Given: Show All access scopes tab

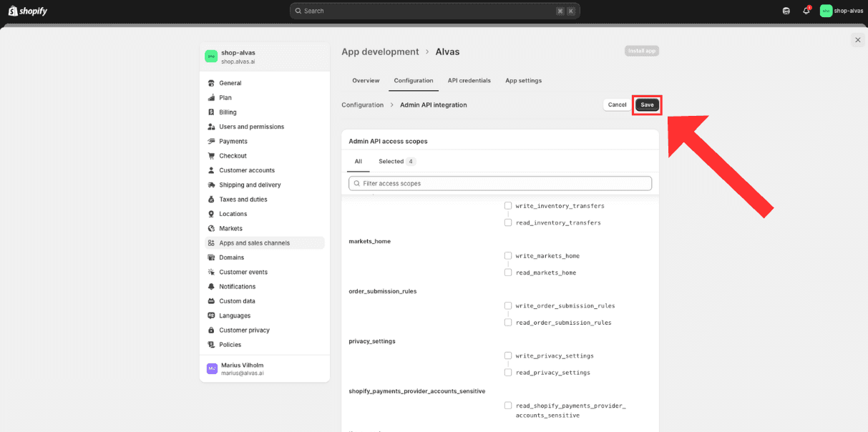Looking at the screenshot, I should tap(359, 162).
